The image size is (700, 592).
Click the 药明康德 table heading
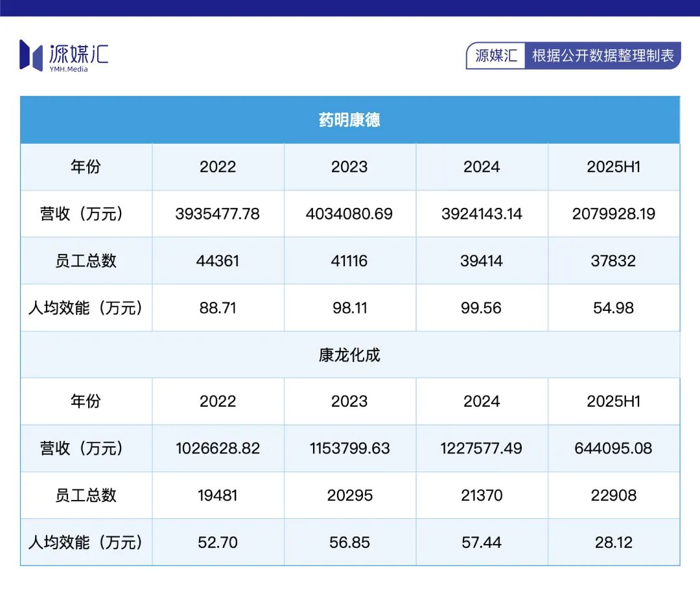pos(349,120)
